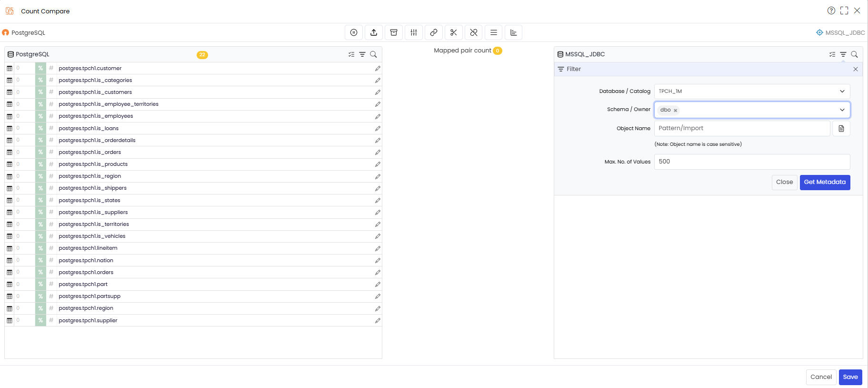Click the pencil icon for postgres.tpch1.supplier
The width and height of the screenshot is (868, 388).
click(378, 321)
